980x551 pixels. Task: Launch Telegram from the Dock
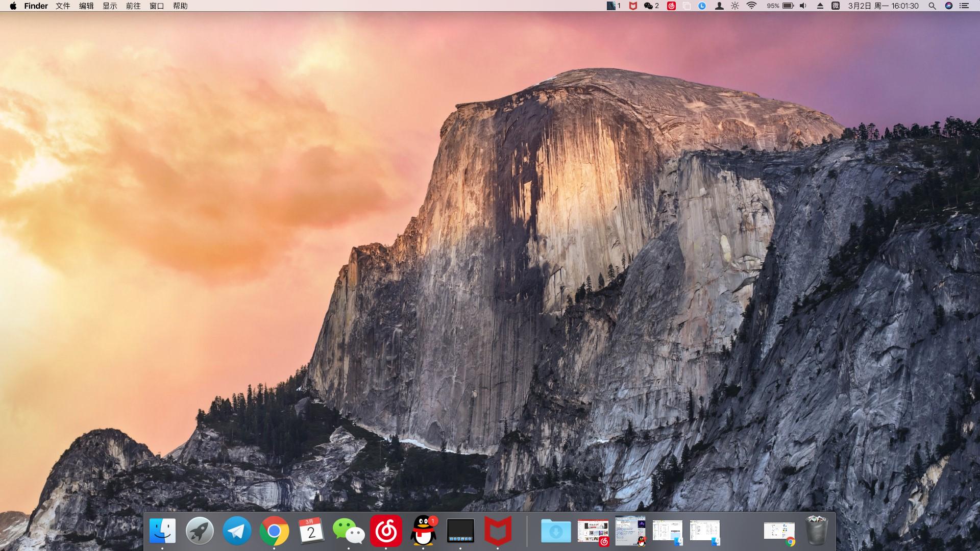click(236, 531)
